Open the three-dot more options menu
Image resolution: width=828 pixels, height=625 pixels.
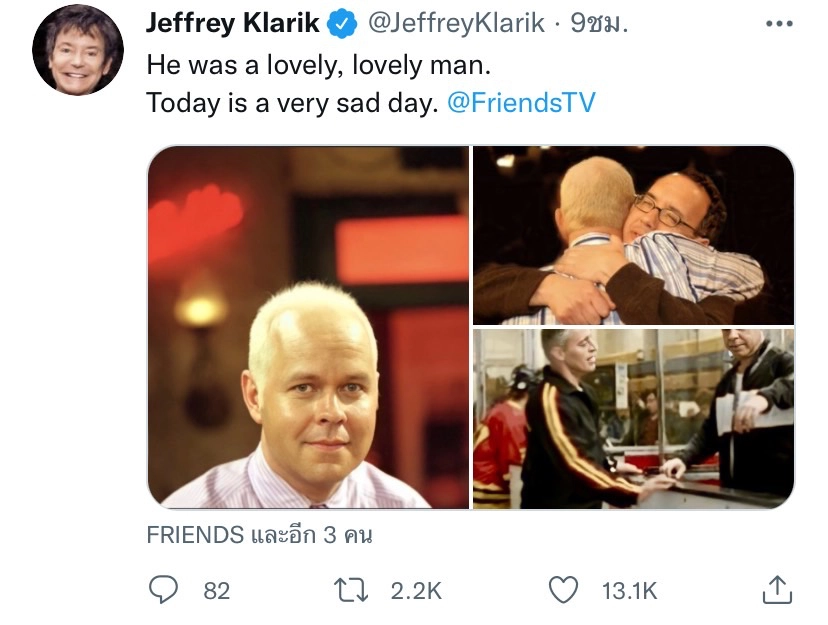[779, 23]
